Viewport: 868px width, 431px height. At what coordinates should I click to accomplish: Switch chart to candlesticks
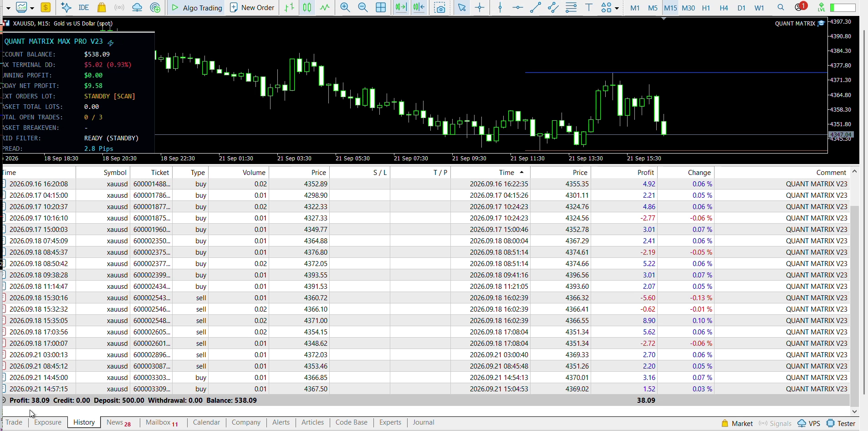[307, 7]
